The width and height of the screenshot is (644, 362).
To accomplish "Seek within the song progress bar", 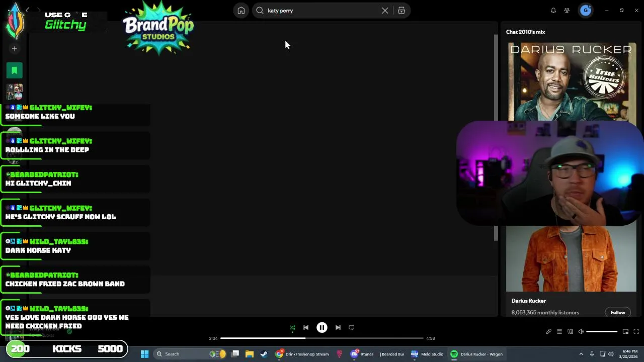I will tap(322, 338).
